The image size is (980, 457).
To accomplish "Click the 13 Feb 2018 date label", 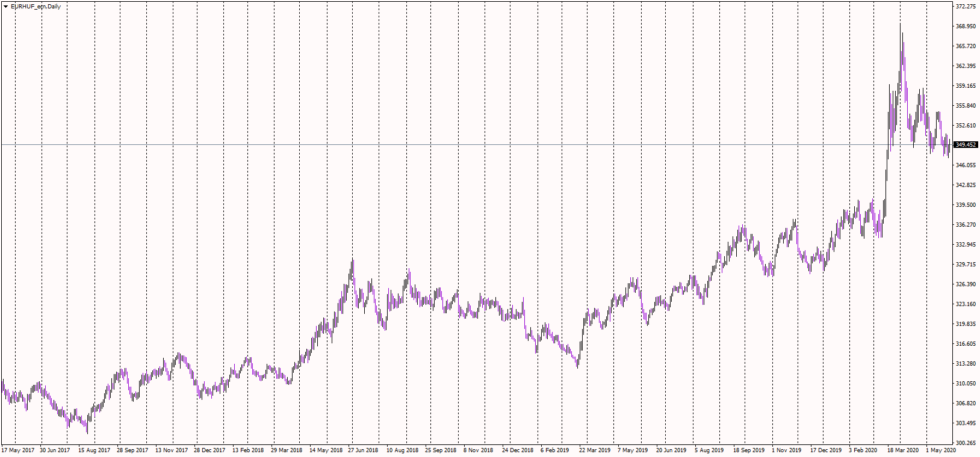I will pos(248,450).
